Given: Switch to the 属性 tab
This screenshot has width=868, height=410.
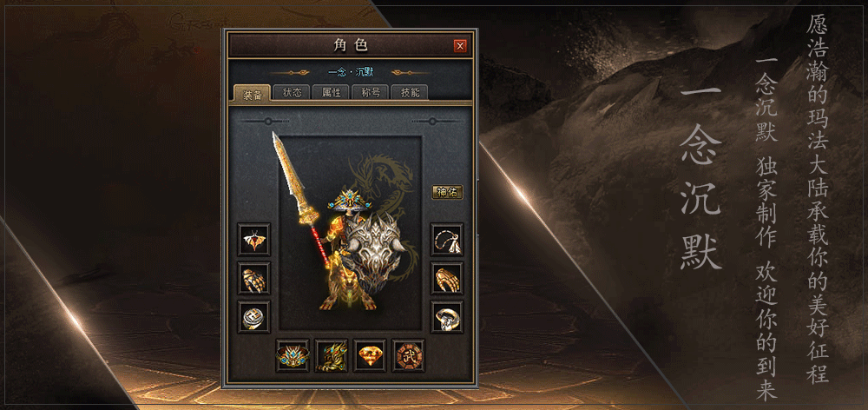Looking at the screenshot, I should [x=331, y=93].
